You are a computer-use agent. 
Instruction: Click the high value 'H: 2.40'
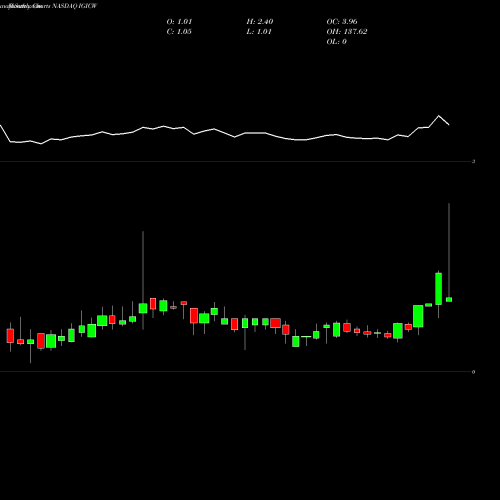[260, 22]
